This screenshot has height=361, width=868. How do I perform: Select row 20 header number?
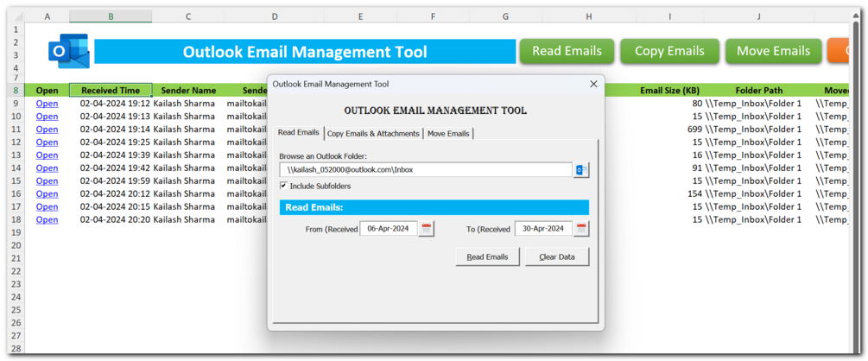tap(16, 245)
